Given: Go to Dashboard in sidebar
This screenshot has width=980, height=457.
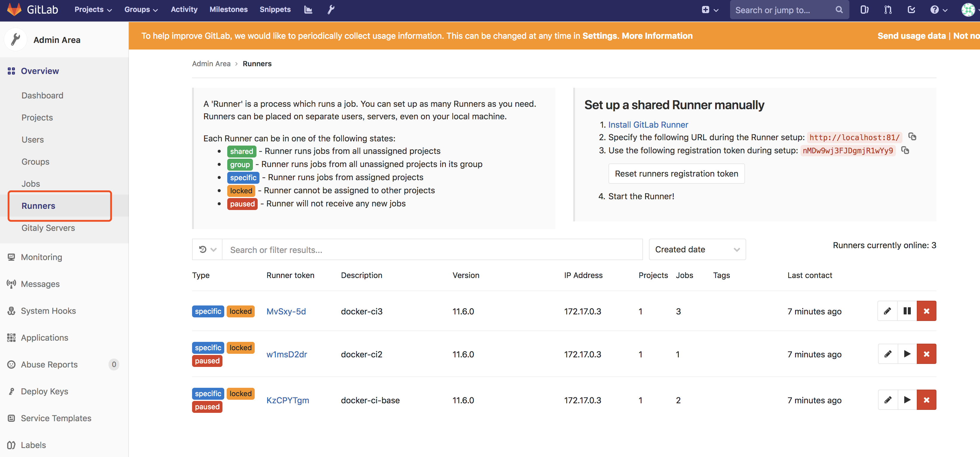Looking at the screenshot, I should click(42, 95).
